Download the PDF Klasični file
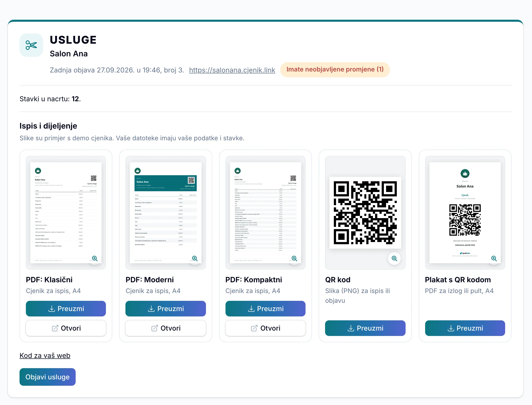The image size is (532, 405). (66, 309)
